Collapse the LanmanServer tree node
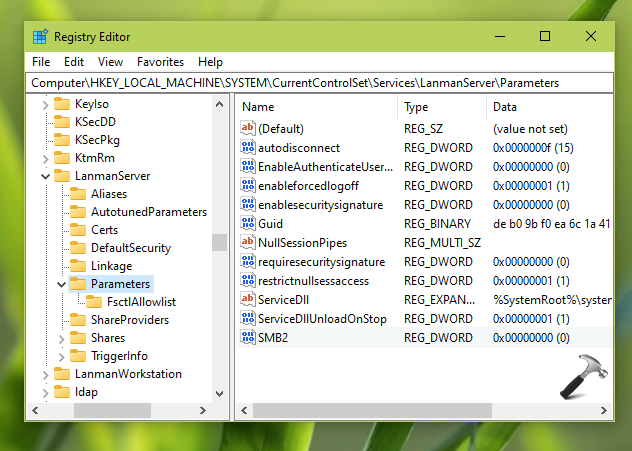Screen dimensions: 632x451 (46, 177)
